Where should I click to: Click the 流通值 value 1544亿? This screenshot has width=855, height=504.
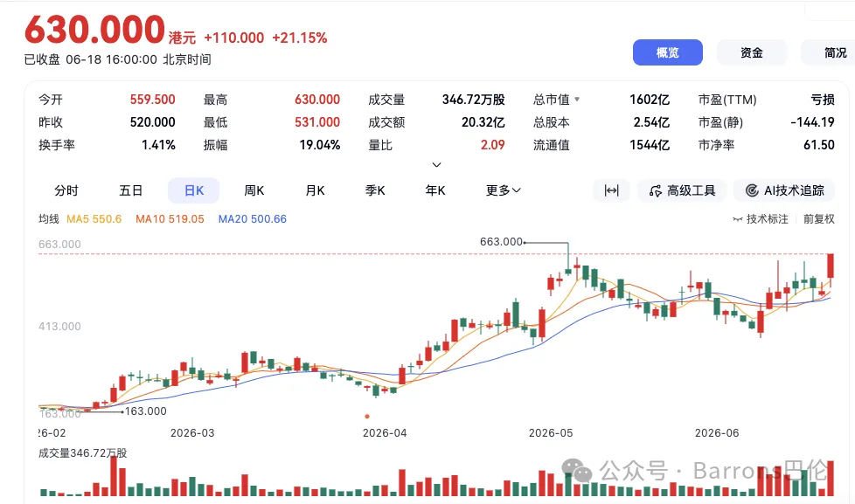pyautogui.click(x=650, y=145)
